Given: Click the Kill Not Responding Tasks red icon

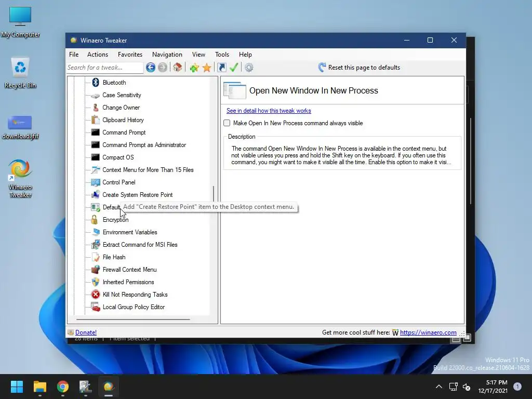Looking at the screenshot, I should click(96, 295).
